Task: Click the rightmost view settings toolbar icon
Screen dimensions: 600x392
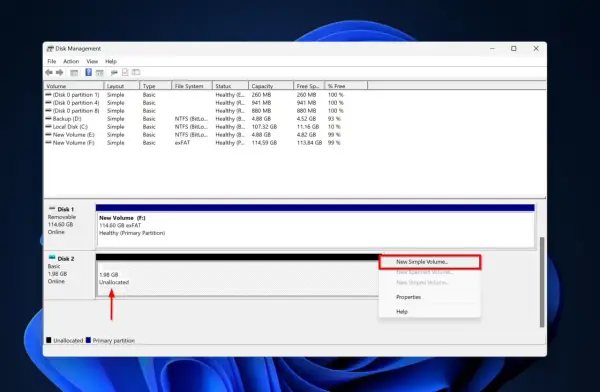Action: (136, 72)
